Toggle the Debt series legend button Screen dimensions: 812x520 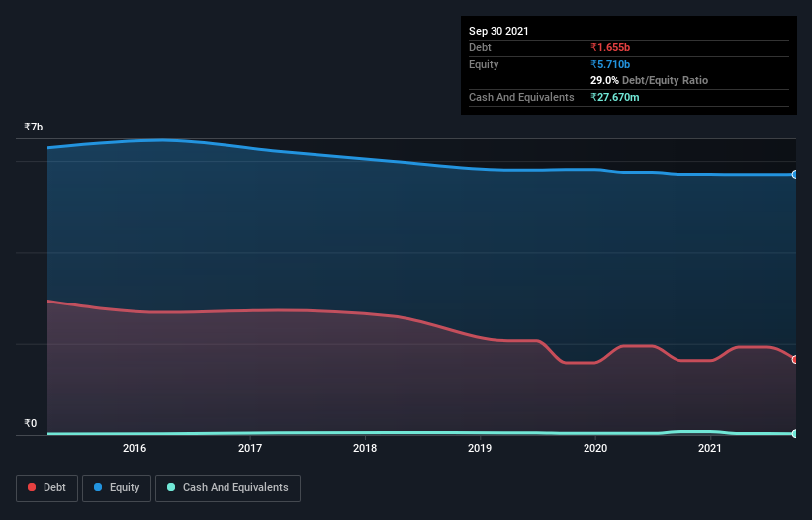(47, 488)
